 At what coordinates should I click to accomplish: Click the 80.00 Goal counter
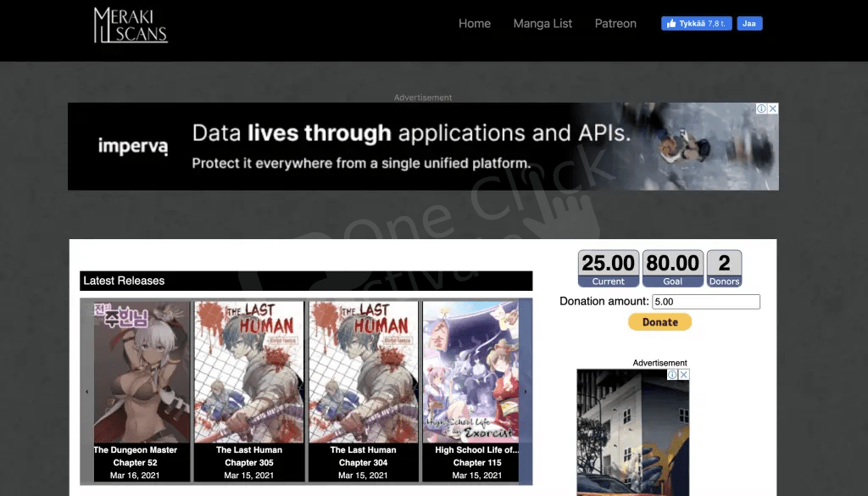point(672,269)
